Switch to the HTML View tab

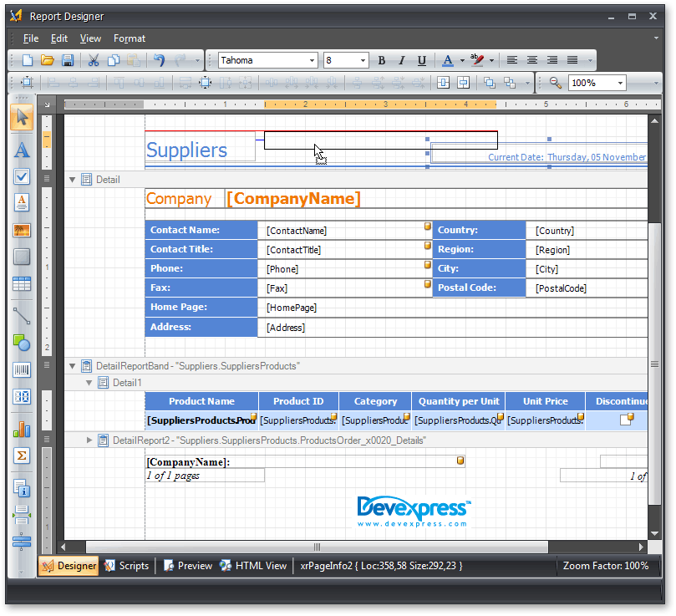point(253,566)
